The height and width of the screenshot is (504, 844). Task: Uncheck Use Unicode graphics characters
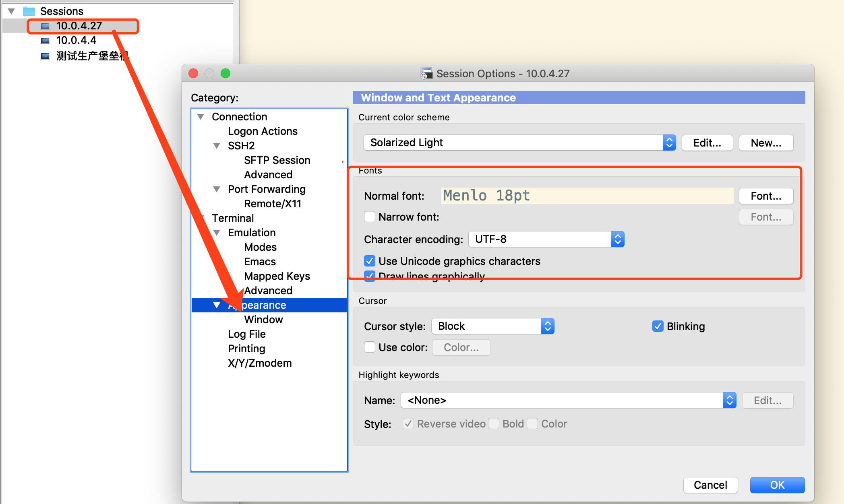369,261
